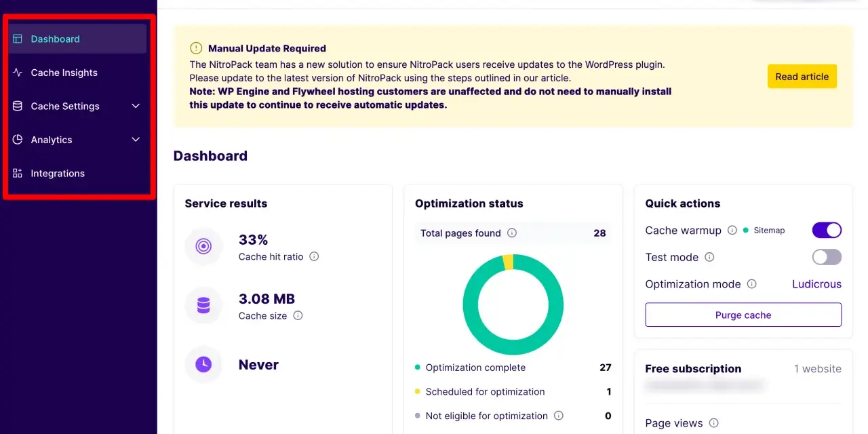Click the gray Not eligible legend dot

(x=418, y=416)
